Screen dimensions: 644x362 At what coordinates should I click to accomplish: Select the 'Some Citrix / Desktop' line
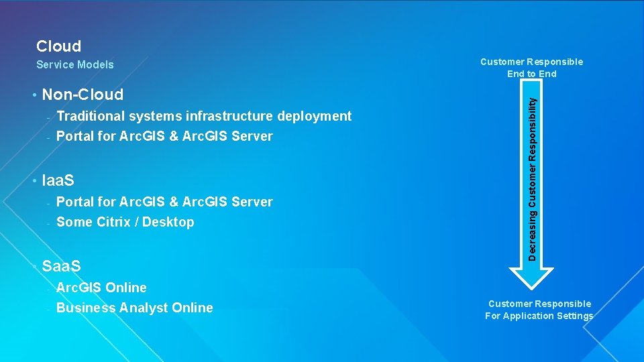(125, 222)
